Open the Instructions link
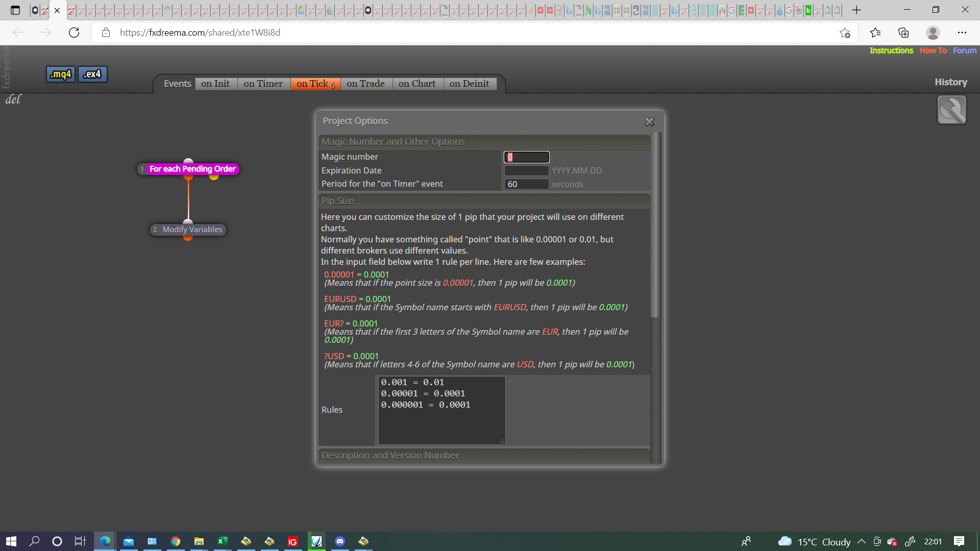The image size is (980, 551). click(x=891, y=51)
